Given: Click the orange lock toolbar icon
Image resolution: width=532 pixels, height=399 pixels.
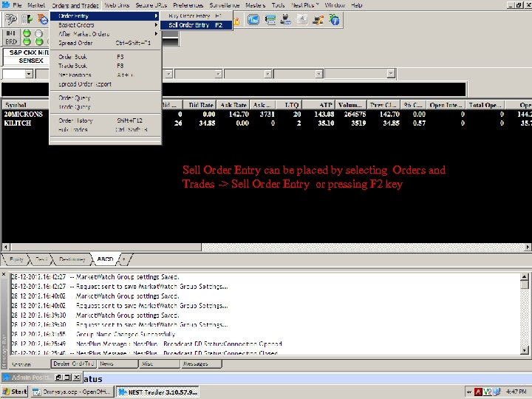Looking at the screenshot, I should 236,21.
